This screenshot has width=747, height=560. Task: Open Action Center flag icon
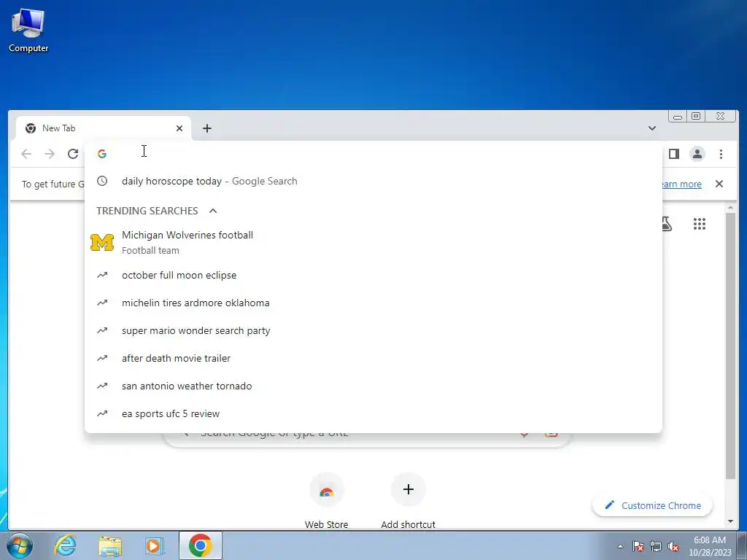638,547
